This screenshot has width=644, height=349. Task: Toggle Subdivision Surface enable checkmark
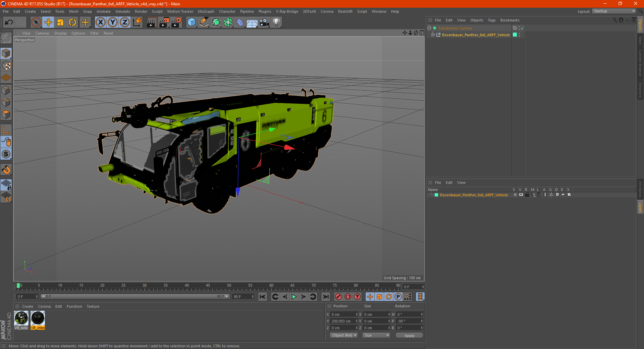[x=522, y=28]
